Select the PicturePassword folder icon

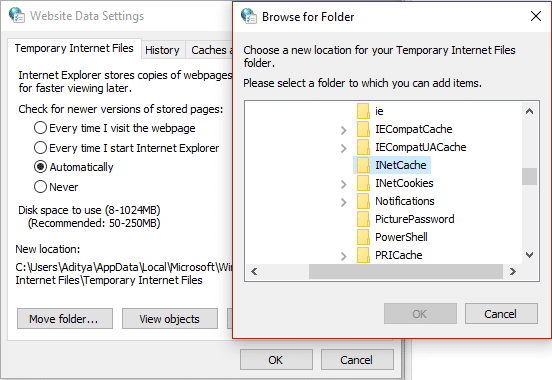(x=363, y=219)
